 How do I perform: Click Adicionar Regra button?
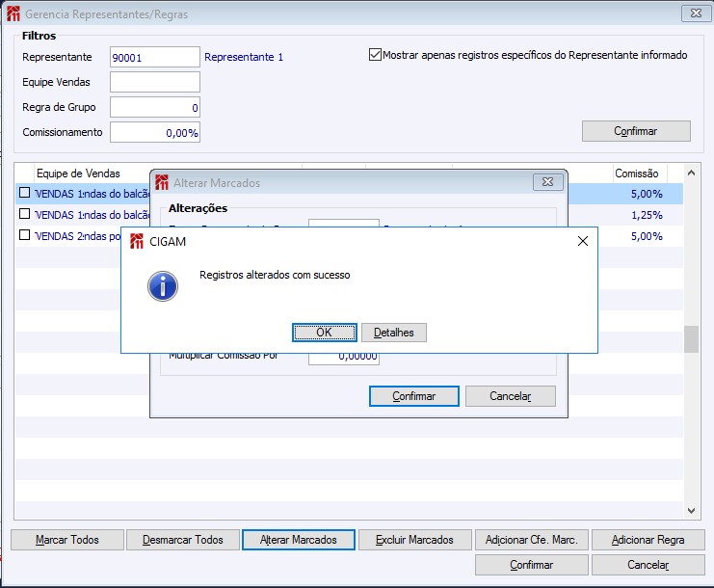point(648,540)
